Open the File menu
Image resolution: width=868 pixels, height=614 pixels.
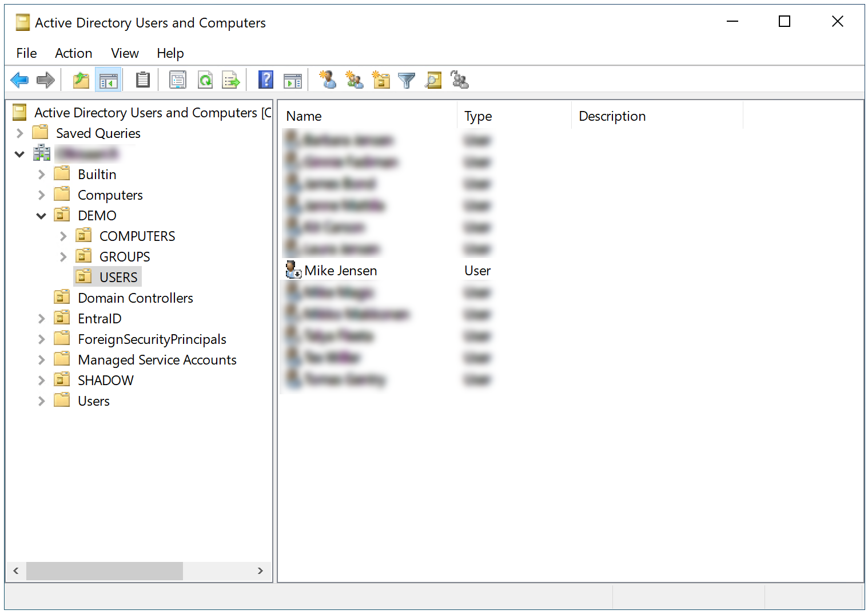[27, 53]
